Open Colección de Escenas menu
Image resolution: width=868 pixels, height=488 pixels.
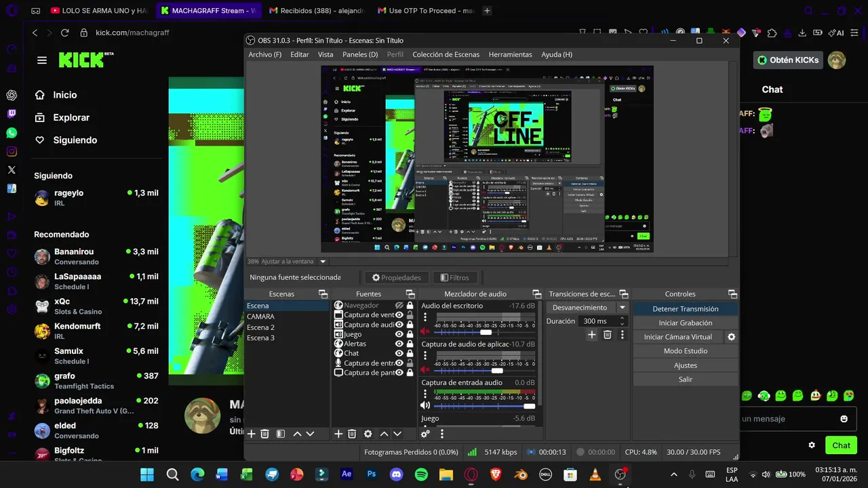point(446,54)
